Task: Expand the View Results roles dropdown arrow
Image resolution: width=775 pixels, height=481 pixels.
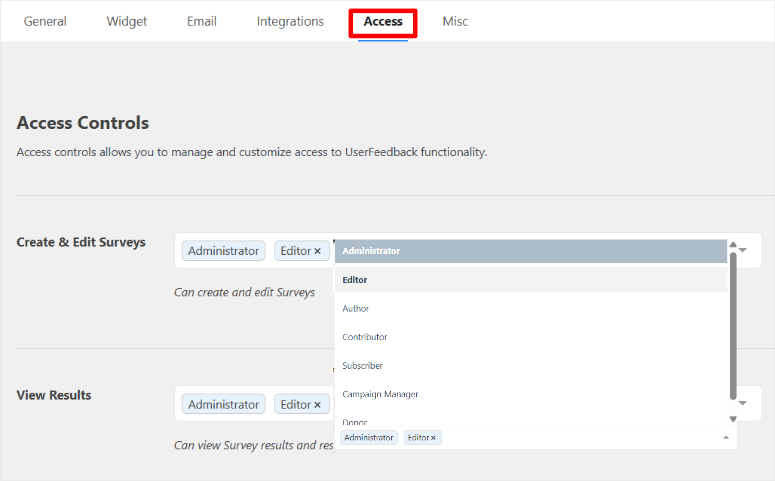Action: (743, 403)
